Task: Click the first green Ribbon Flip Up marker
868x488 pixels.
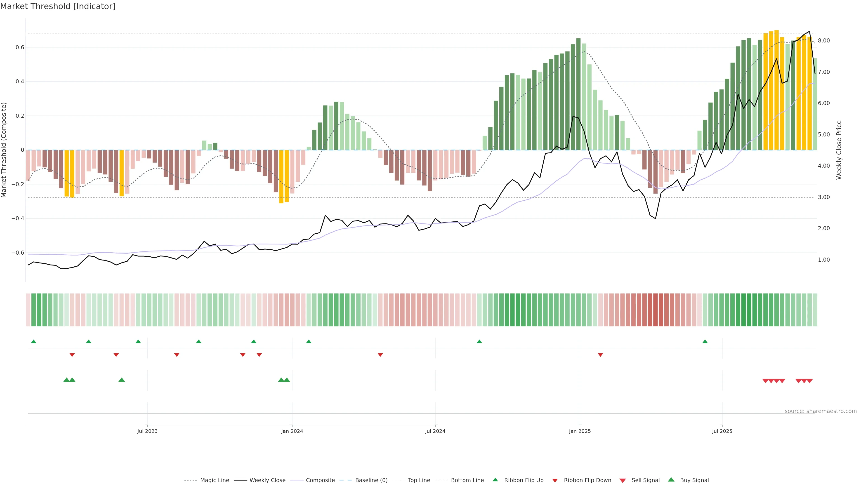Action: [x=34, y=342]
